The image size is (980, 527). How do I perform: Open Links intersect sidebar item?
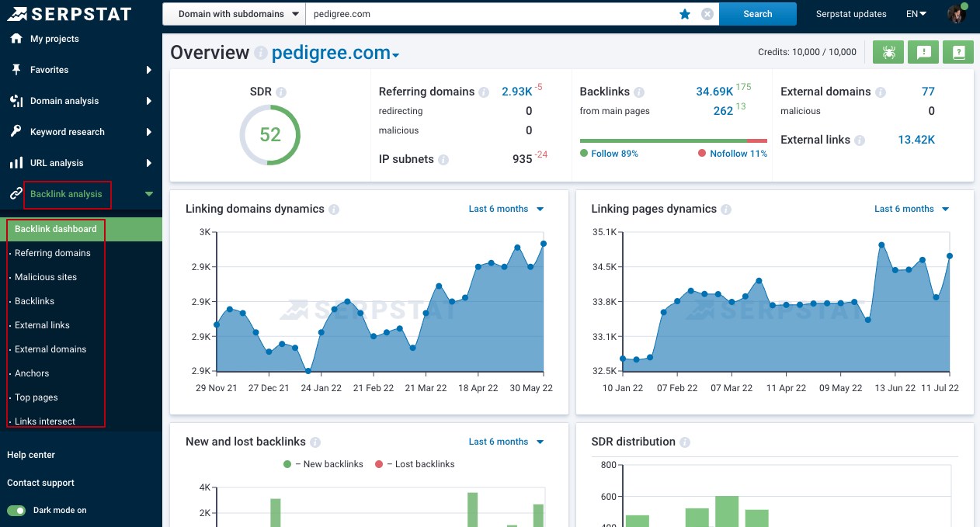pyautogui.click(x=45, y=421)
